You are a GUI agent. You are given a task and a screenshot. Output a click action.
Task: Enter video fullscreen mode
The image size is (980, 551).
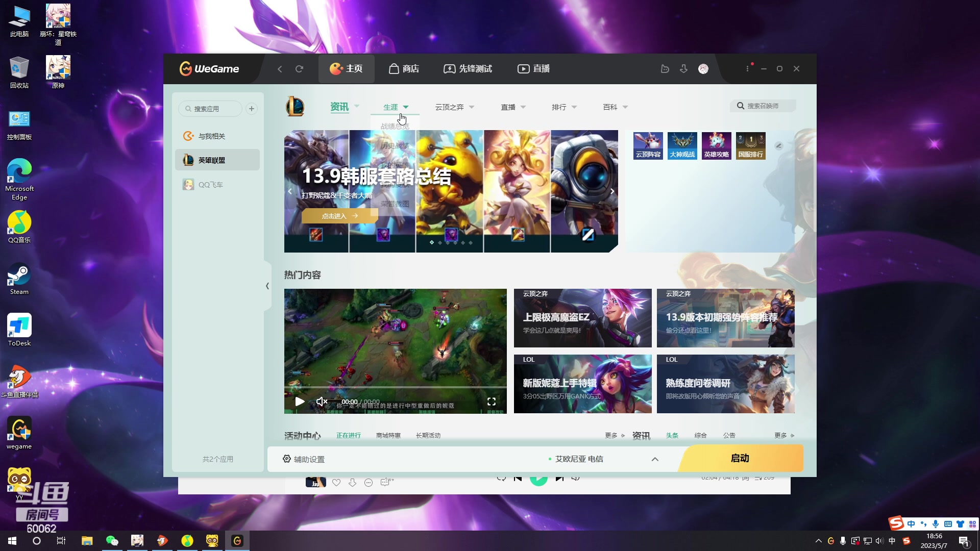[x=492, y=402]
